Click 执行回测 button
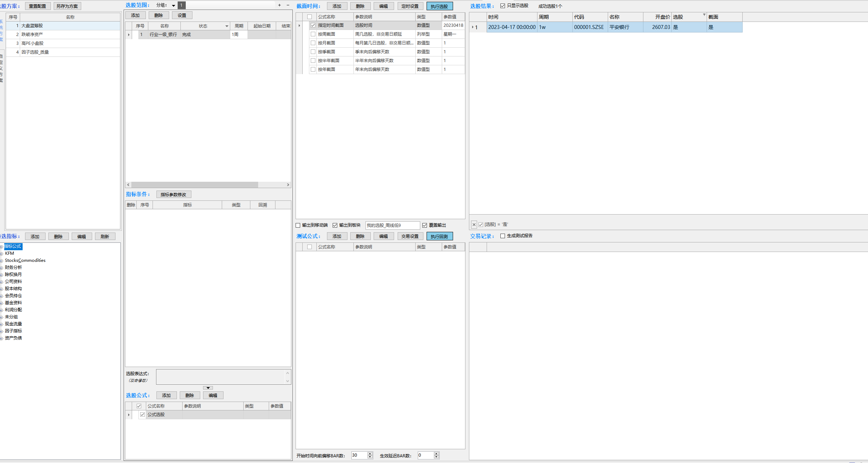 pos(439,236)
